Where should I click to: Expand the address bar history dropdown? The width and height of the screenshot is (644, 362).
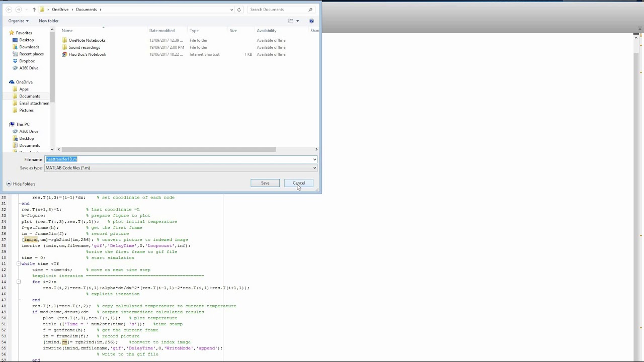[231, 10]
